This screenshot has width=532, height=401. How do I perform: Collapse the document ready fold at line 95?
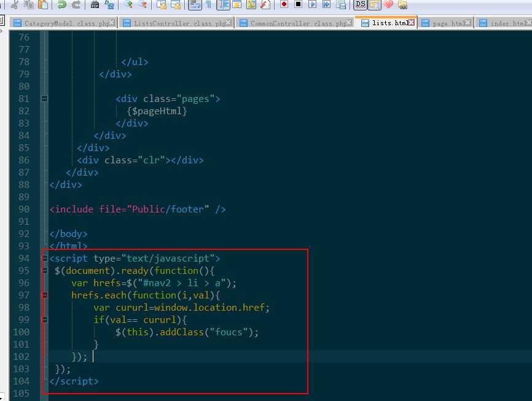44,271
